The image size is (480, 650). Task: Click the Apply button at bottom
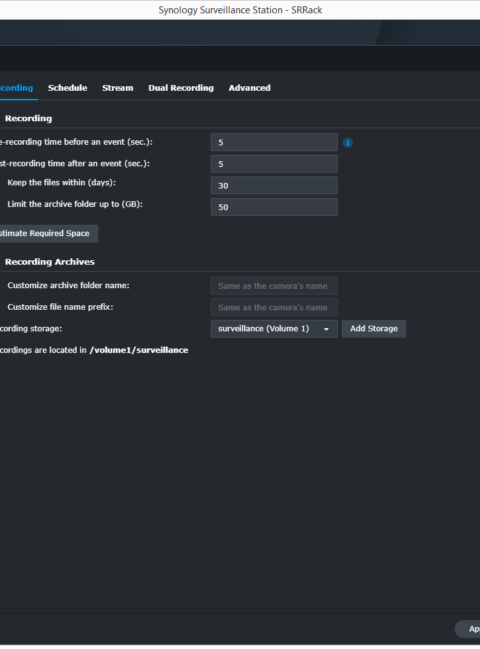468,629
